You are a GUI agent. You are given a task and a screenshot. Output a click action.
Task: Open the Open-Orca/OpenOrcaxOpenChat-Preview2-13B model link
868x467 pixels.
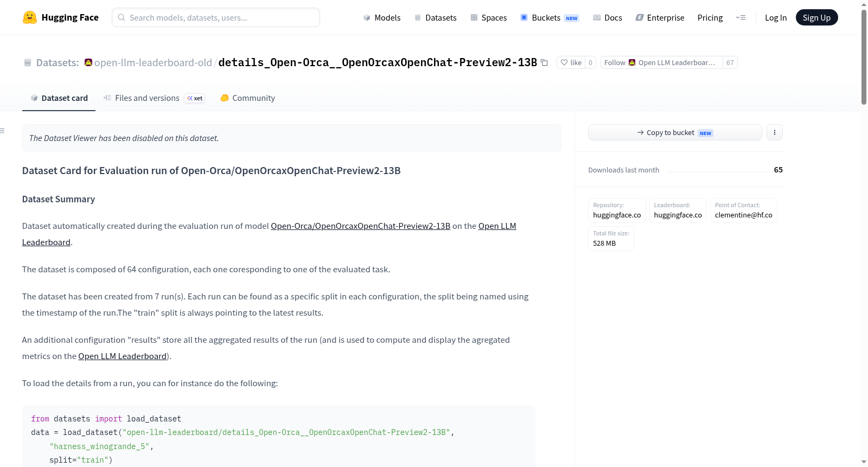click(360, 226)
